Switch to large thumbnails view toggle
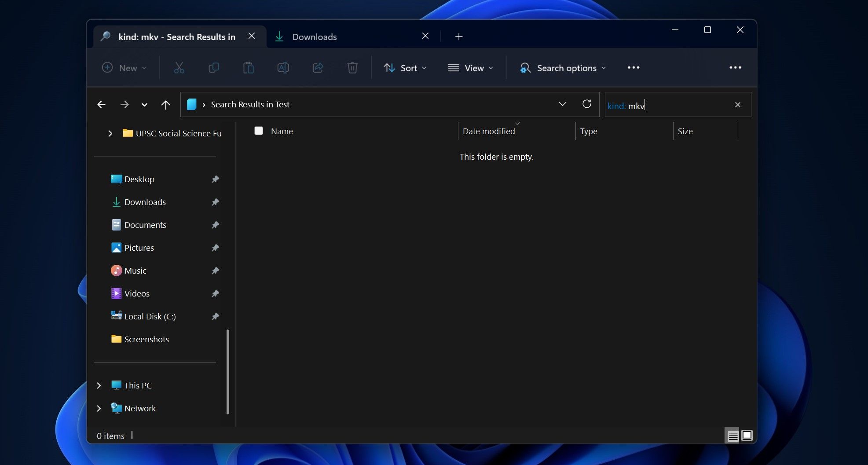 click(747, 436)
